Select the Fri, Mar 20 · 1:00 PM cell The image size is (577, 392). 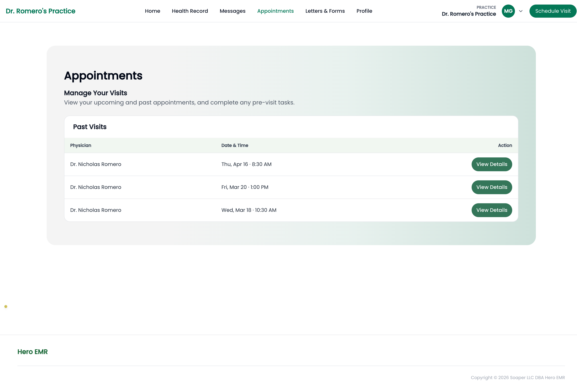245,187
